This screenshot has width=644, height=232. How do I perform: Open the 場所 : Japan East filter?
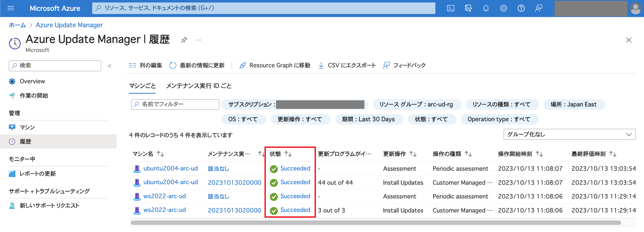tap(574, 104)
